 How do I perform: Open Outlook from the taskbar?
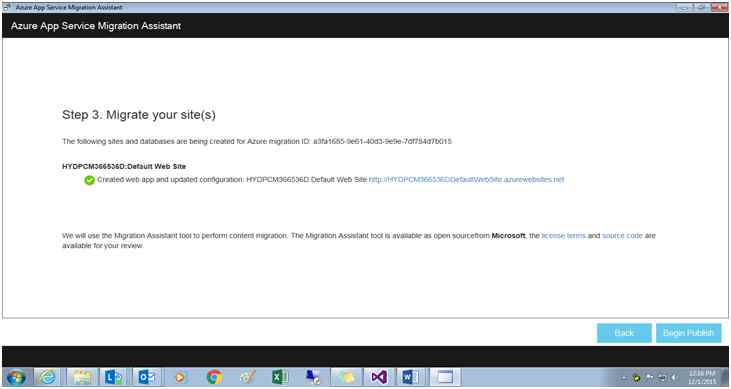point(147,377)
